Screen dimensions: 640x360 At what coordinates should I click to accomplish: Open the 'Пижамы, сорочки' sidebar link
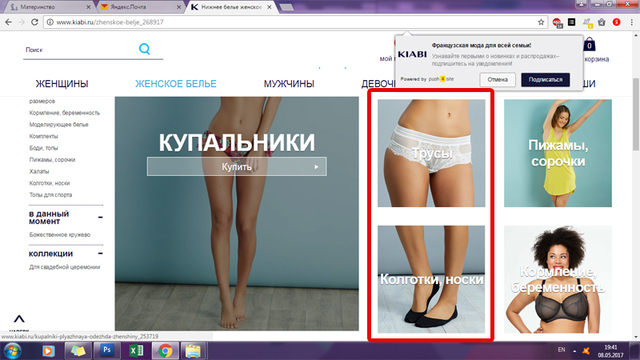point(52,160)
